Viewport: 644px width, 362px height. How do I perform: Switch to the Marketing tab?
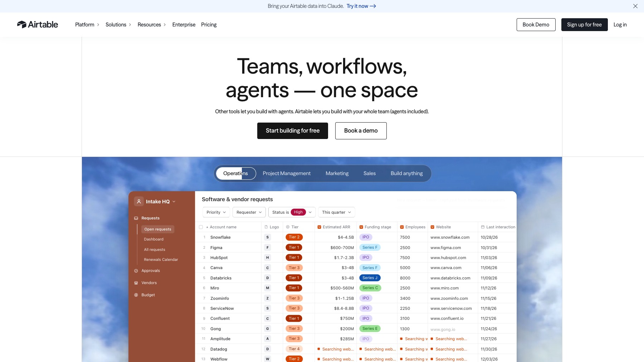coord(337,173)
